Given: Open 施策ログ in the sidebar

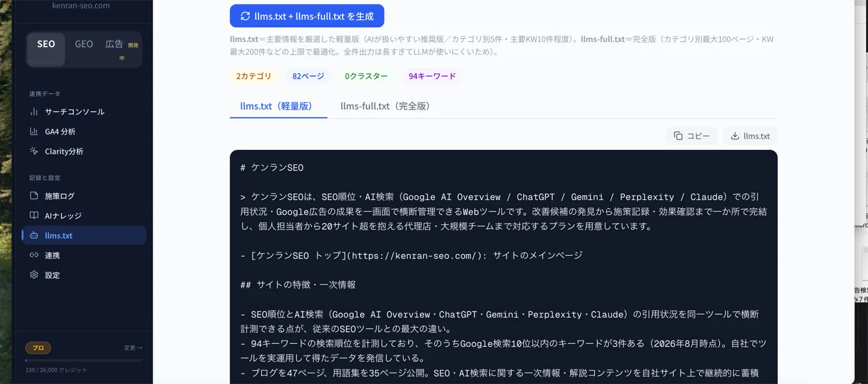Looking at the screenshot, I should tap(84, 196).
